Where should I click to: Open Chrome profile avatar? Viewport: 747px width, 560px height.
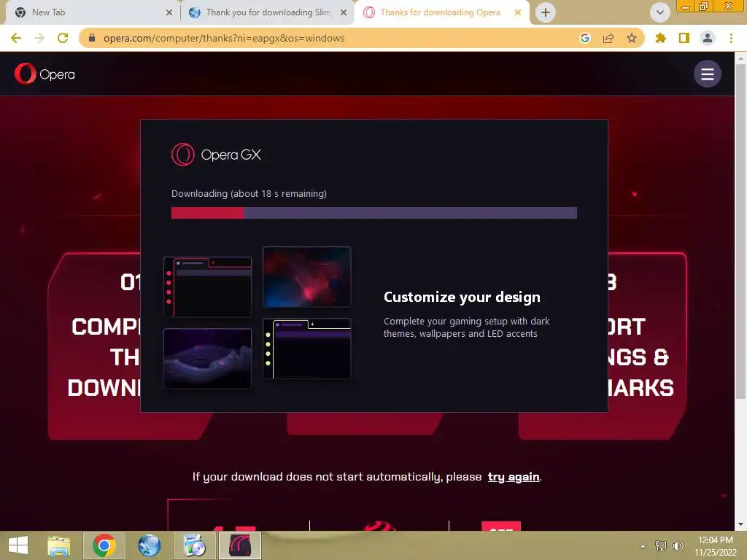[x=708, y=38]
